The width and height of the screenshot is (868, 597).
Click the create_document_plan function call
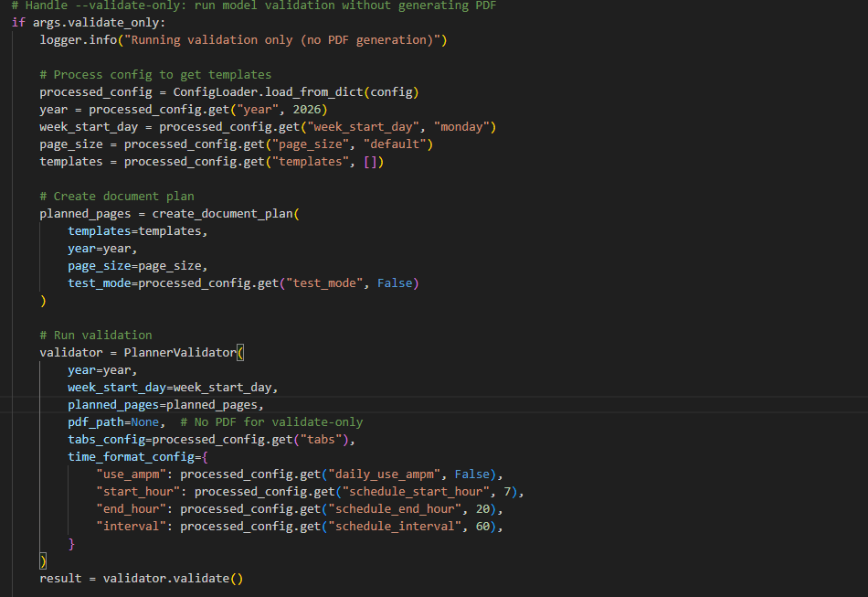(223, 214)
